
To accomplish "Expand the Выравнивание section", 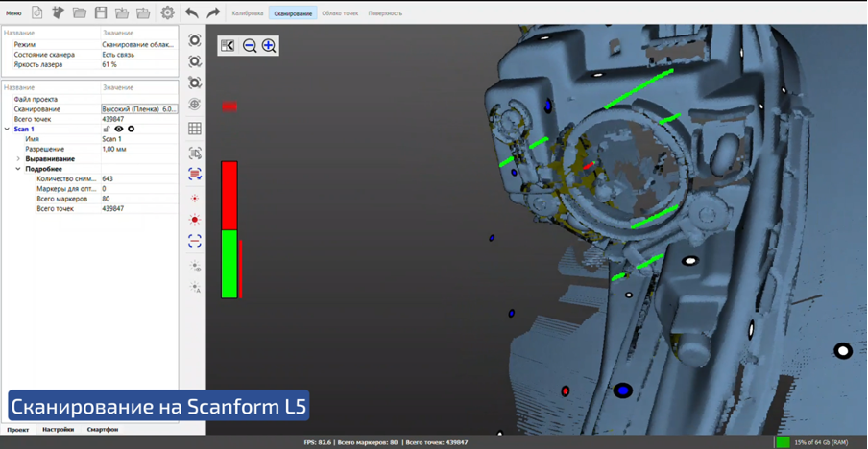I will pos(18,159).
